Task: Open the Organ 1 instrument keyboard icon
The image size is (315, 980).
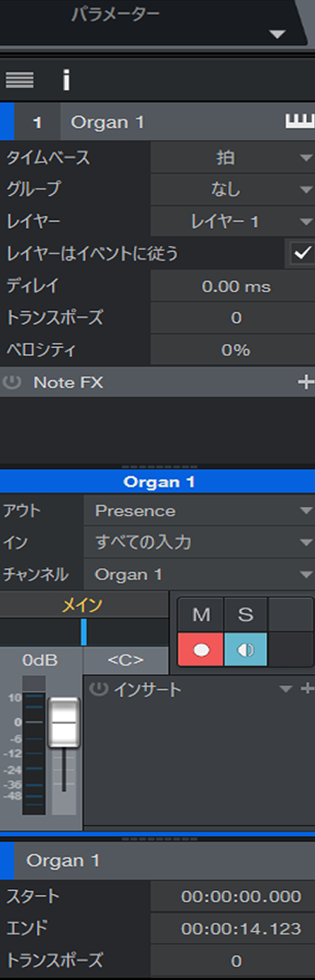Action: pyautogui.click(x=300, y=122)
